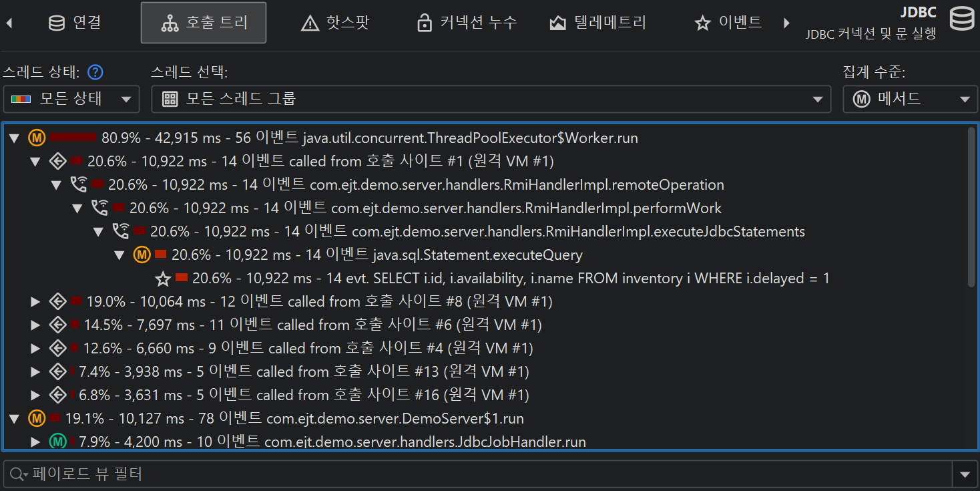Switch to the 핫스팟 tab

(x=335, y=23)
